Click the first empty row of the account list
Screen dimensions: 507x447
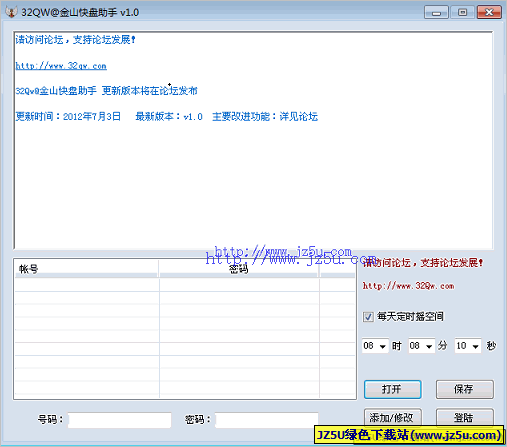click(x=185, y=285)
